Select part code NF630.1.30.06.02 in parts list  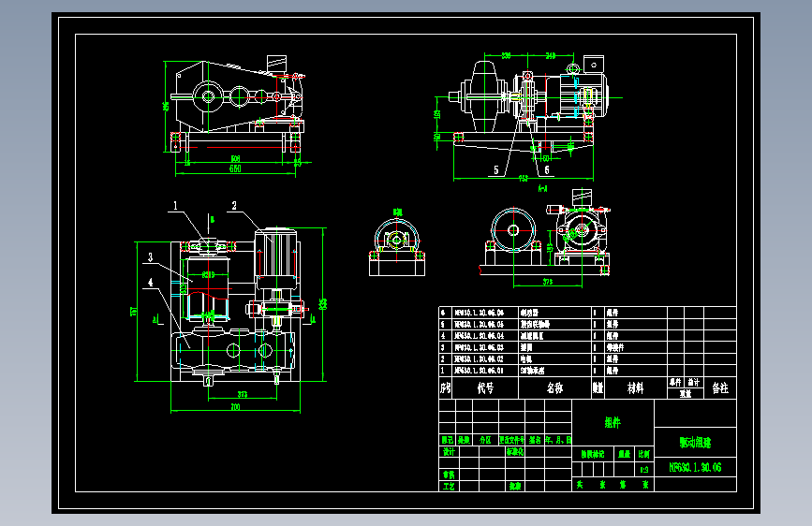(479, 358)
